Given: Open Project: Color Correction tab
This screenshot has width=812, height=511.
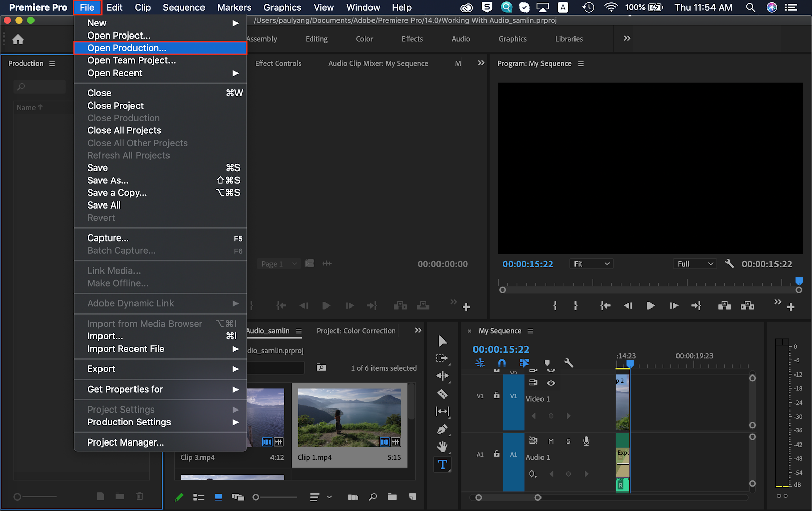Looking at the screenshot, I should coord(356,331).
